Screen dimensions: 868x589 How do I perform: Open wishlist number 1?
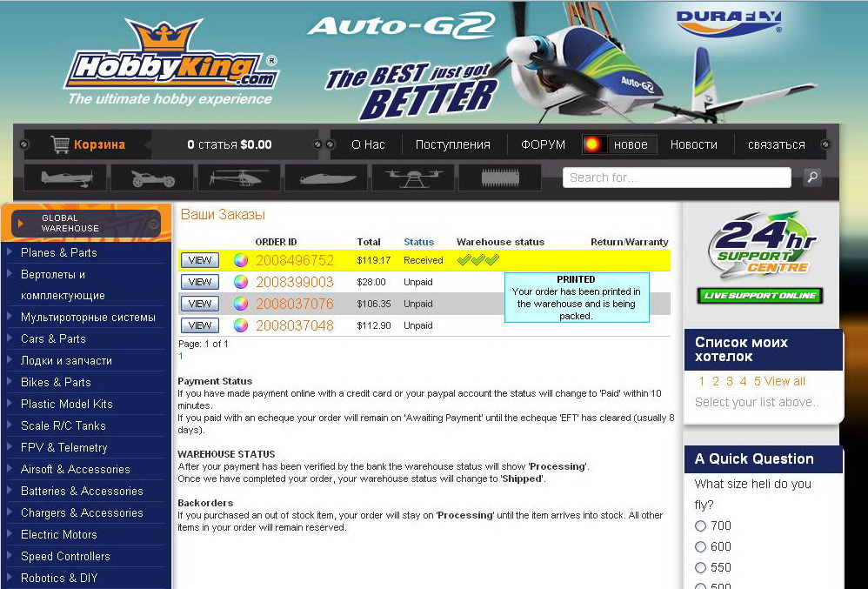pyautogui.click(x=701, y=381)
